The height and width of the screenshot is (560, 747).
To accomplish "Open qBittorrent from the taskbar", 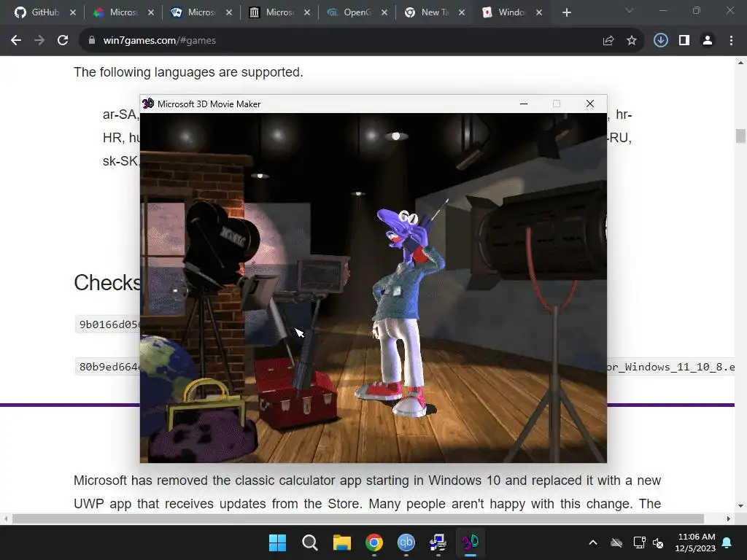I will pyautogui.click(x=406, y=542).
